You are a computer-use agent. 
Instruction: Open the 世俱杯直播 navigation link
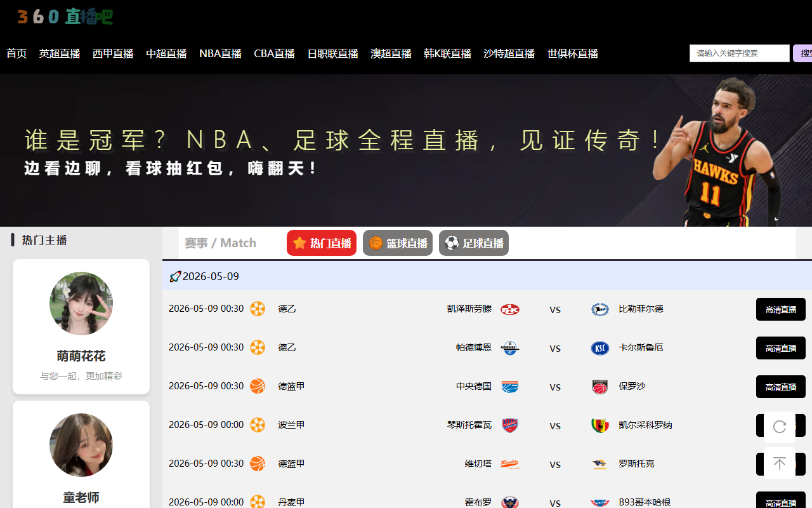[572, 53]
